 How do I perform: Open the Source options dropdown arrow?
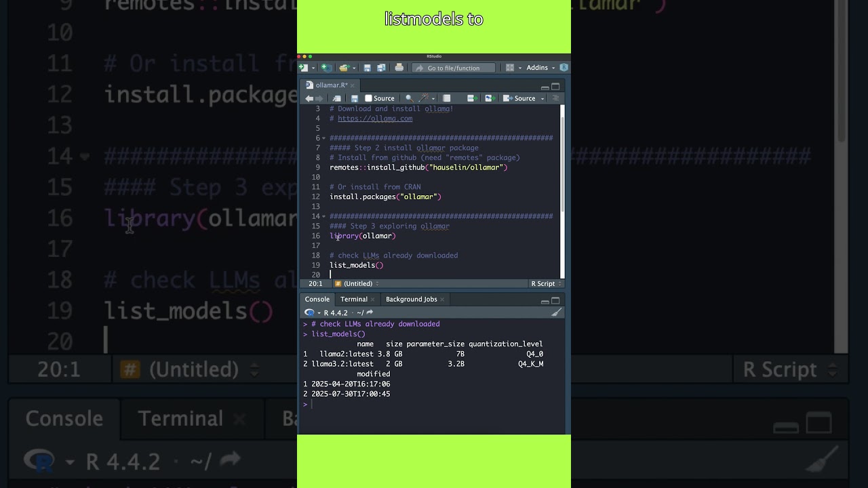tap(542, 99)
